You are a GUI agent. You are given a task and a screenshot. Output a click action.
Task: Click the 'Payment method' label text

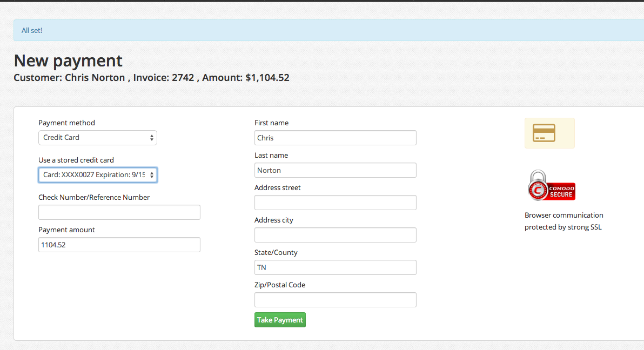(66, 123)
